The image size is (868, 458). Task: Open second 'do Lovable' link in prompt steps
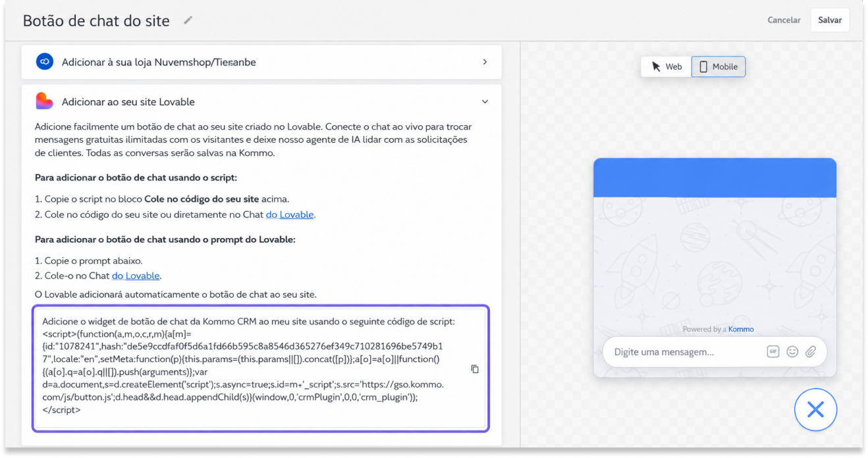point(136,276)
